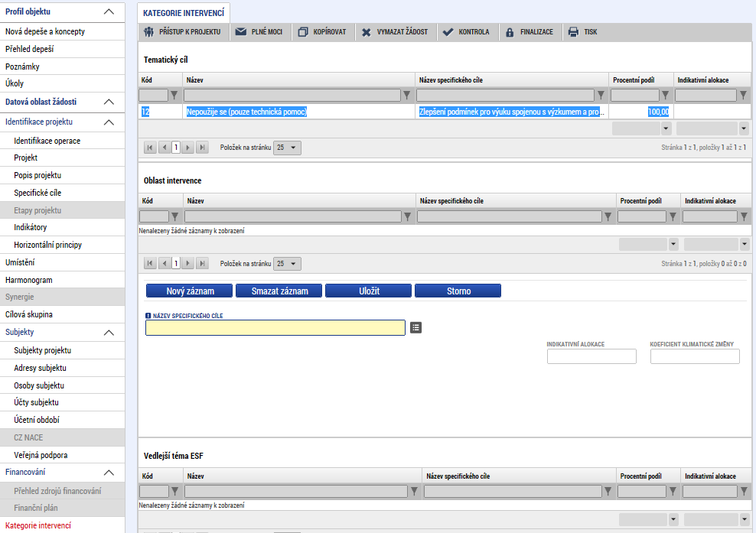Run Kontrola check from the toolbar
This screenshot has width=756, height=533.
pos(466,32)
